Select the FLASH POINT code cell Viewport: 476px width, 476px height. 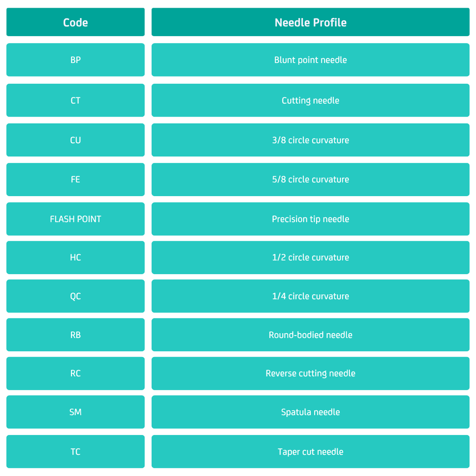pyautogui.click(x=75, y=219)
